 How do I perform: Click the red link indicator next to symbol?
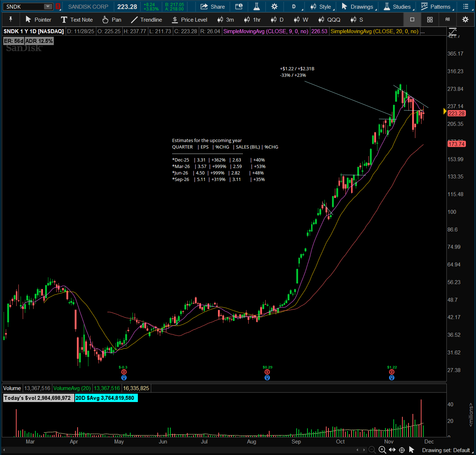(x=58, y=6)
